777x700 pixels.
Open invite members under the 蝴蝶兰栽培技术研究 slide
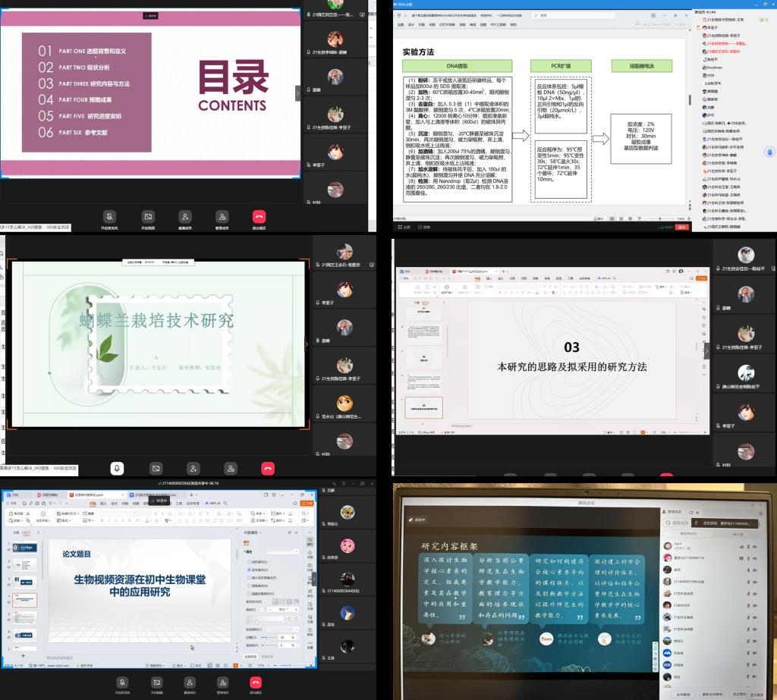pyautogui.click(x=193, y=469)
